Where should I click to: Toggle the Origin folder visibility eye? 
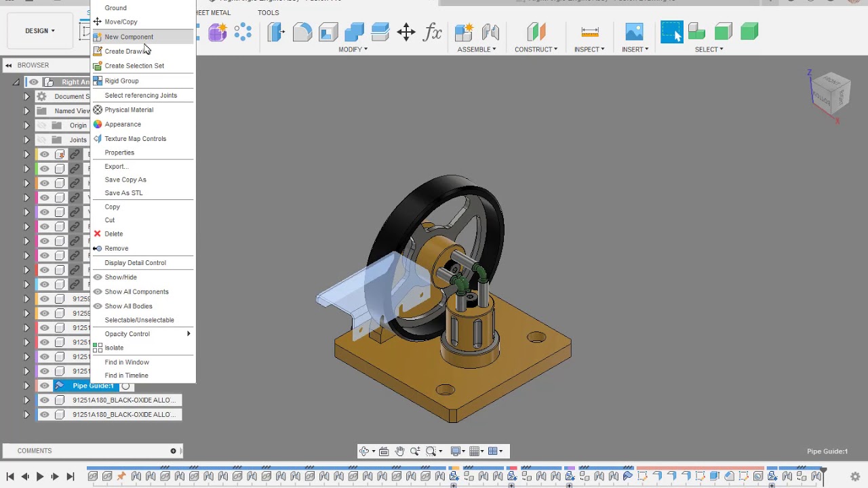pyautogui.click(x=41, y=125)
